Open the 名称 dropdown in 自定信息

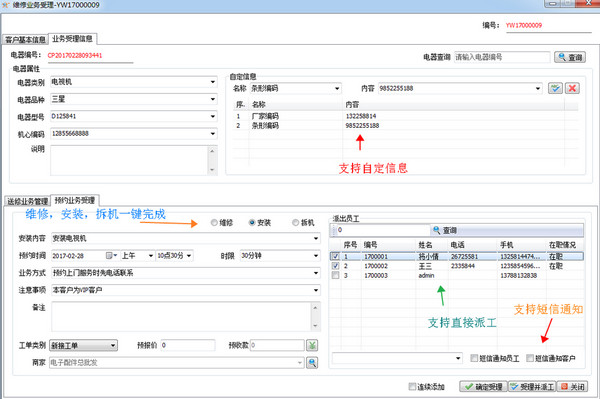pyautogui.click(x=337, y=88)
